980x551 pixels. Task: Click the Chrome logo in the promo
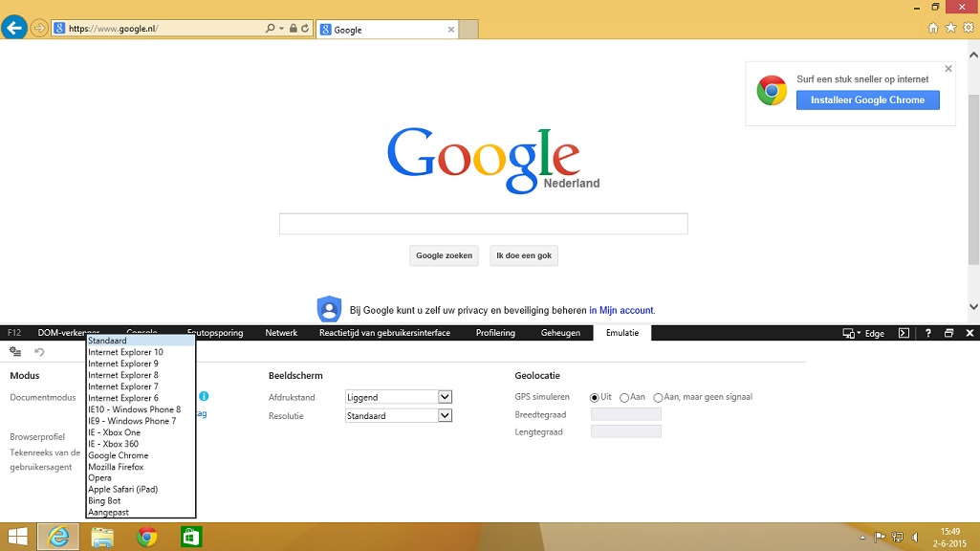point(772,91)
